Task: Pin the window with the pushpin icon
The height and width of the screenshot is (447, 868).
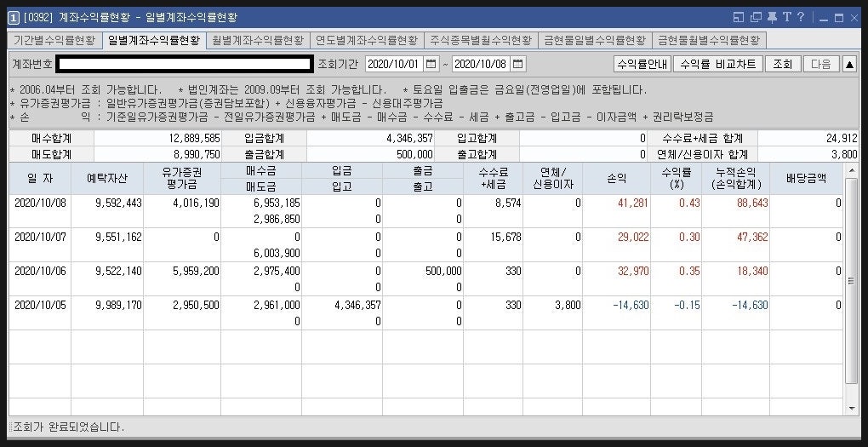Action: (x=772, y=18)
